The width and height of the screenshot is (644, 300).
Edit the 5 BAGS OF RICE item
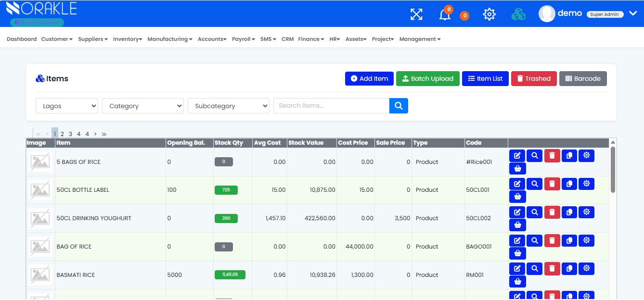tap(517, 156)
